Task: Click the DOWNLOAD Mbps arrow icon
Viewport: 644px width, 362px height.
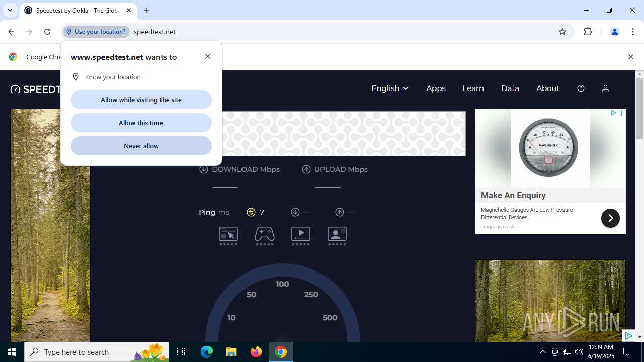Action: [204, 169]
